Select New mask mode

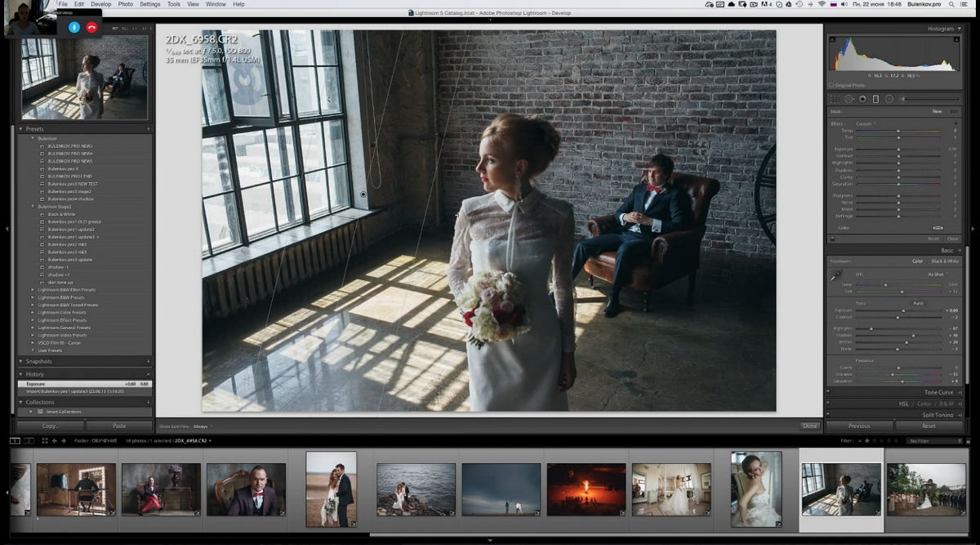pyautogui.click(x=937, y=111)
